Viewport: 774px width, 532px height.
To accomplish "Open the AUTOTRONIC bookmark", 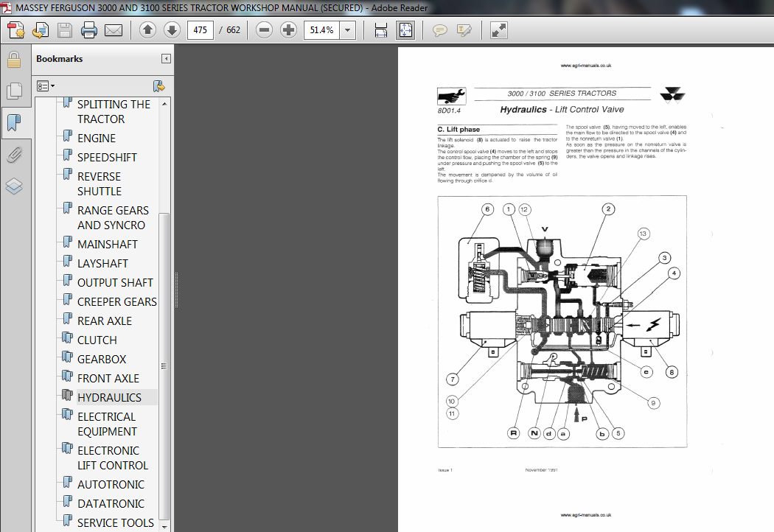I will [x=111, y=485].
